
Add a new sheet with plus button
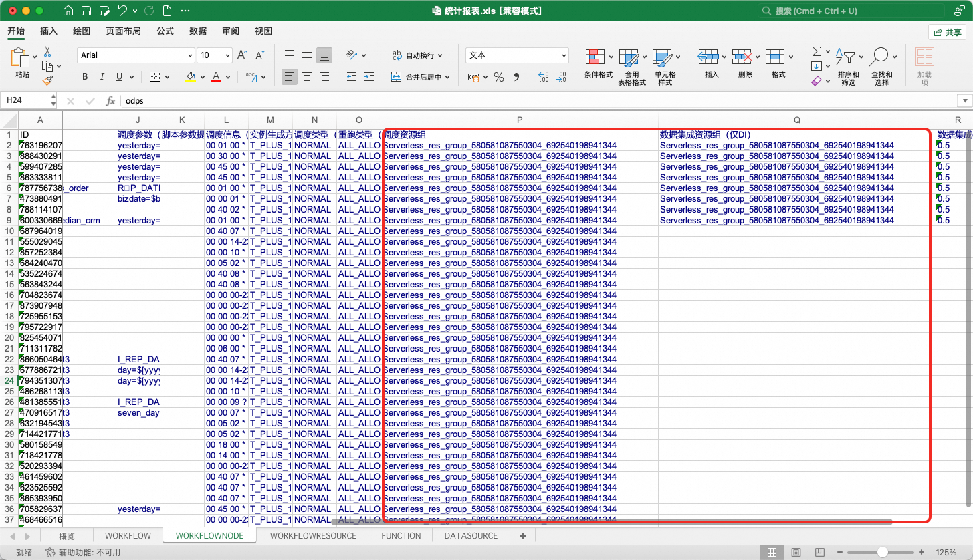[522, 536]
